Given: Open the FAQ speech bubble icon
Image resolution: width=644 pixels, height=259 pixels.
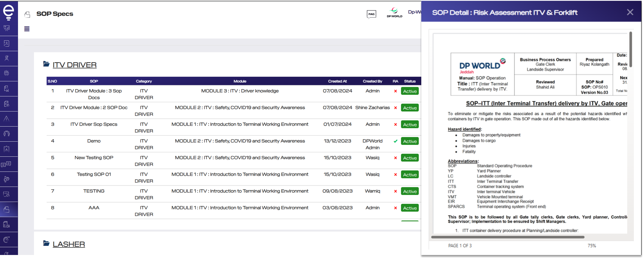Looking at the screenshot, I should (371, 14).
